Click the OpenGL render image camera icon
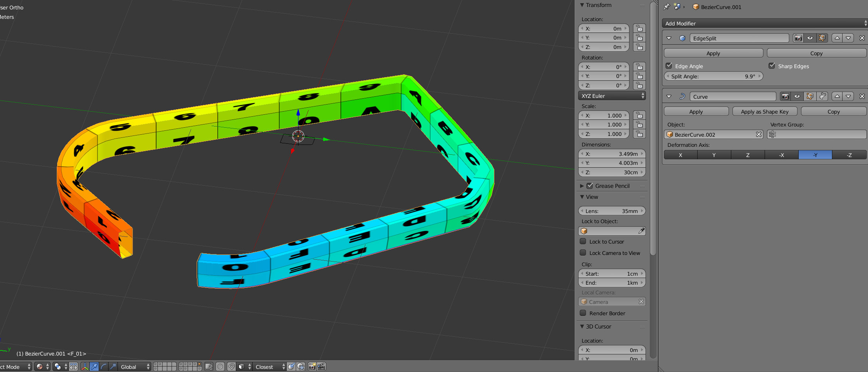 click(x=312, y=367)
